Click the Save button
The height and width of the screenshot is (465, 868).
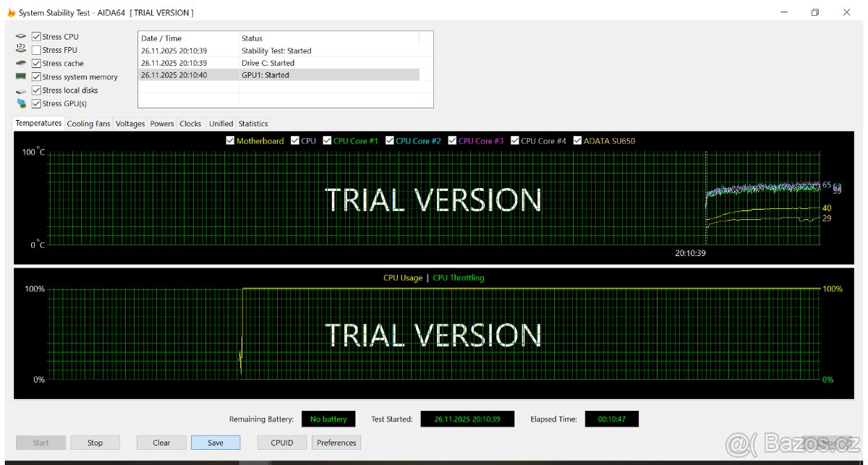click(x=215, y=443)
